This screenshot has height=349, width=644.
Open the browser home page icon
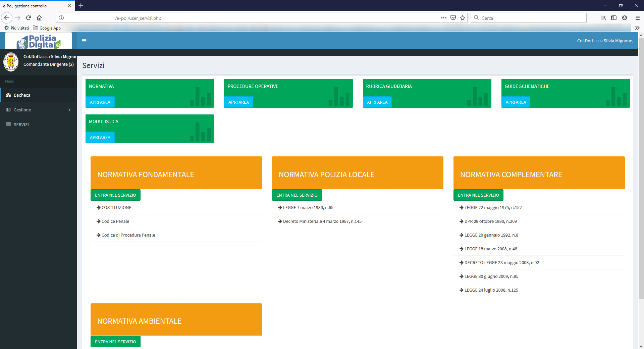tap(39, 18)
